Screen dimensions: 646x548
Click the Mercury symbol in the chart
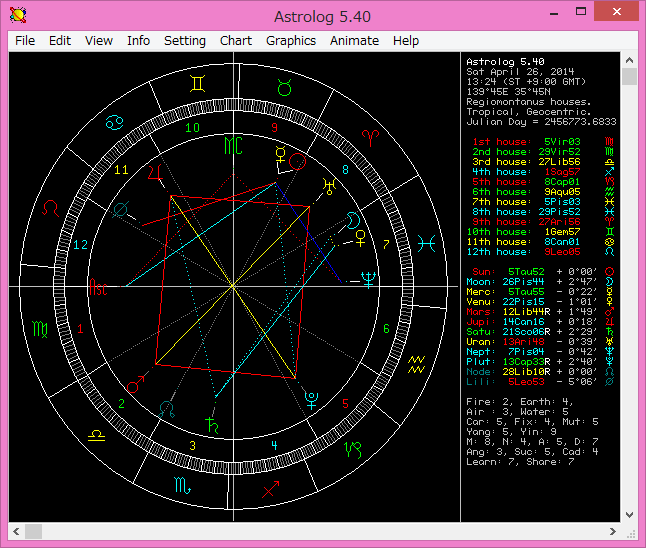point(281,155)
